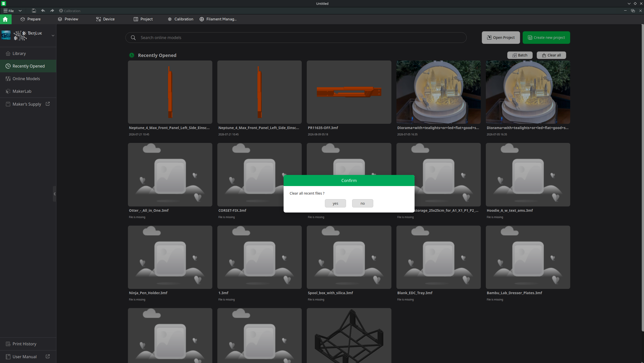Collapse the sidebar with the double-chevron handle

[x=55, y=194]
